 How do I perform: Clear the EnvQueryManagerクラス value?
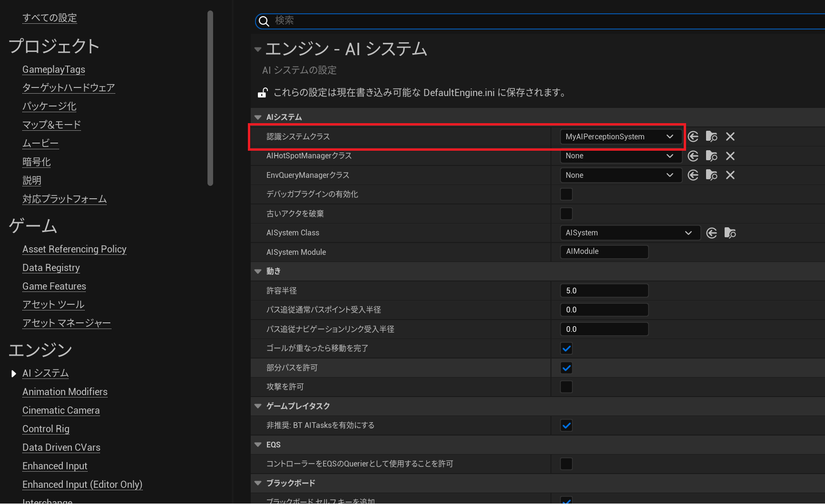(x=730, y=175)
